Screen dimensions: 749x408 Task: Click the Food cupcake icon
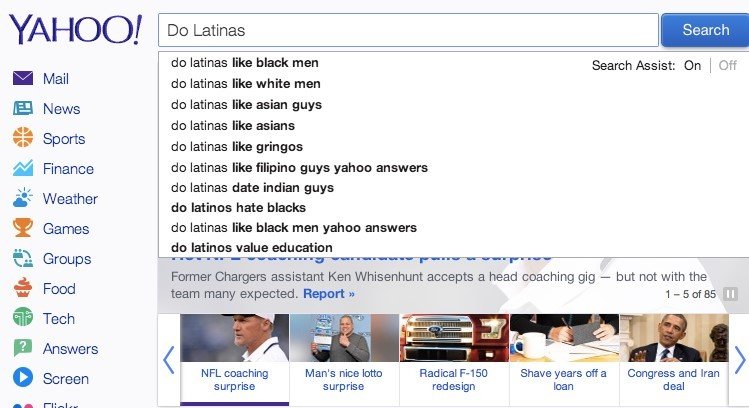click(x=23, y=288)
